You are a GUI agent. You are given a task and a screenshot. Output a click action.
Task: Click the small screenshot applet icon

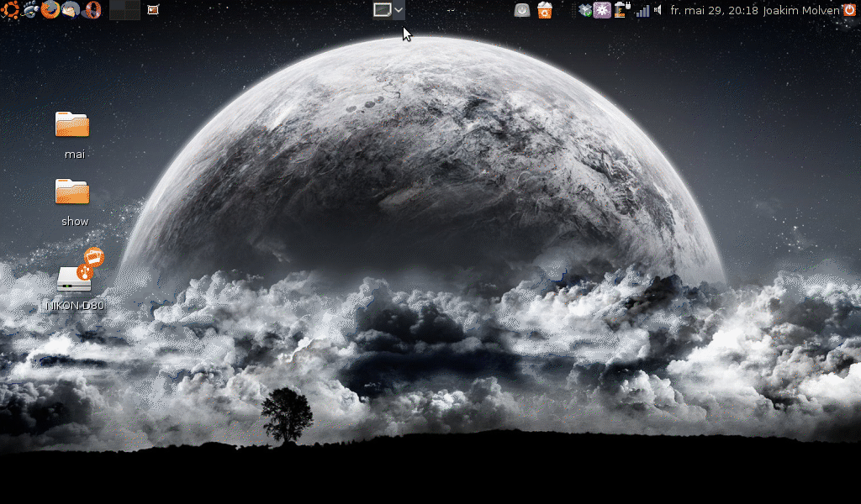coord(153,10)
